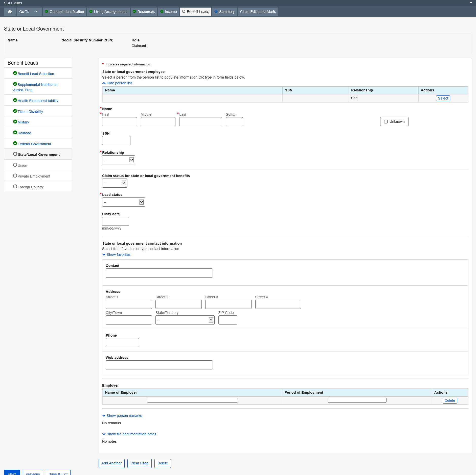476x475 pixels.
Task: Expand the Lead status dropdown
Action: point(123,202)
